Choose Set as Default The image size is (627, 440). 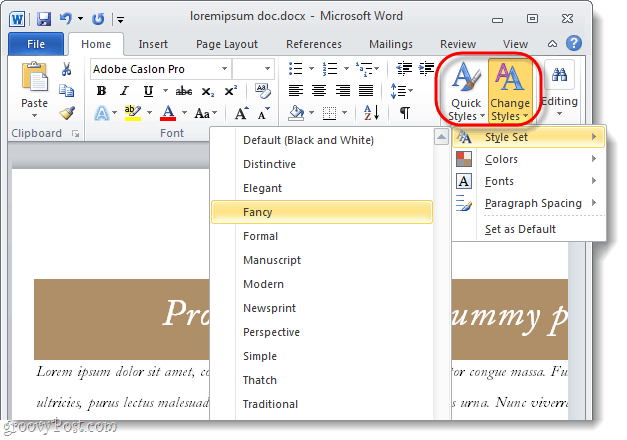(529, 229)
